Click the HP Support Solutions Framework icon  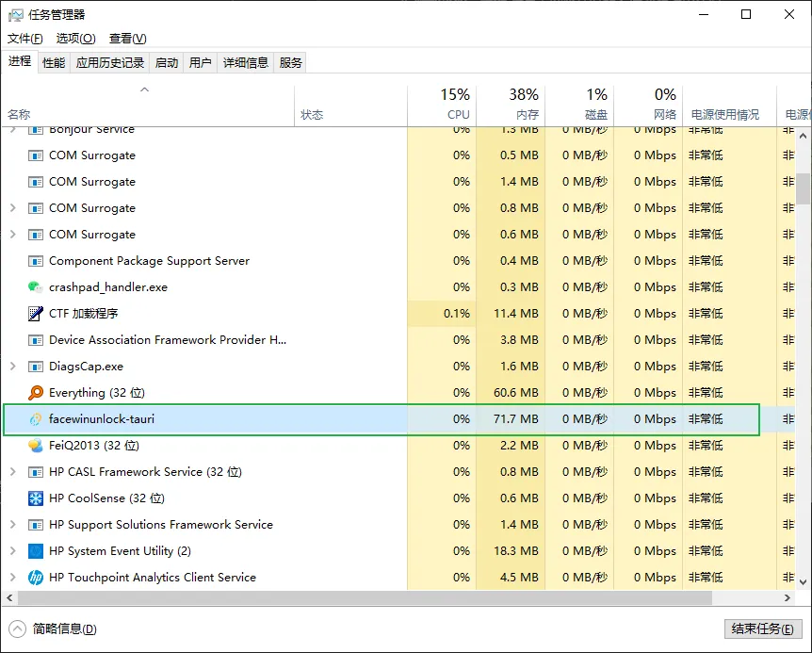(35, 525)
